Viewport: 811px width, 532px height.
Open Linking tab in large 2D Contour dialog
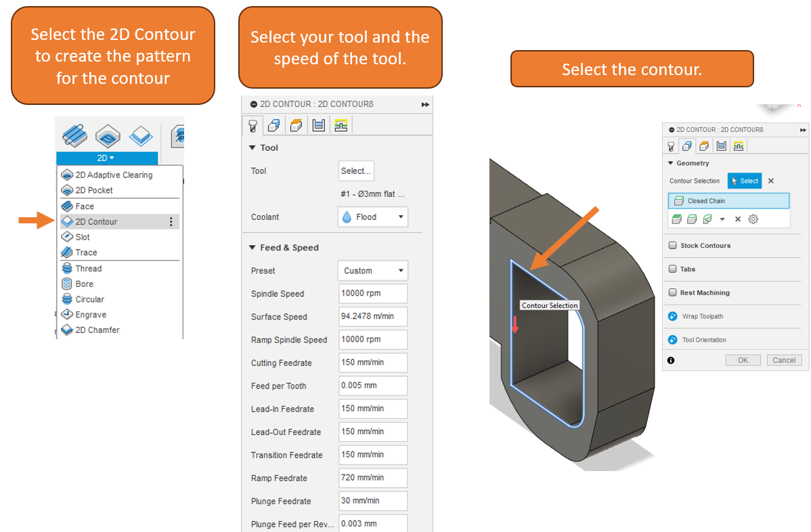(341, 125)
